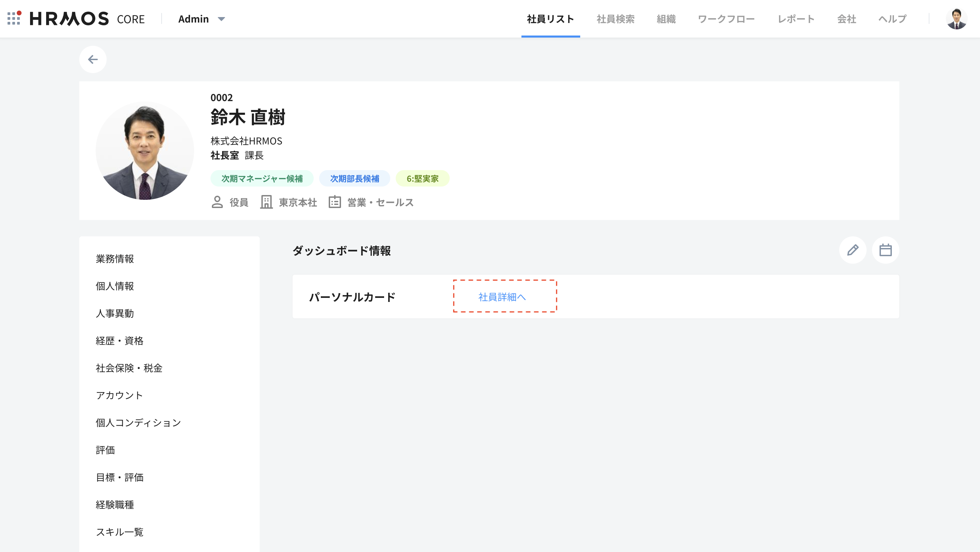Click the 次期部長候補 label
The height and width of the screenshot is (552, 980).
point(355,178)
